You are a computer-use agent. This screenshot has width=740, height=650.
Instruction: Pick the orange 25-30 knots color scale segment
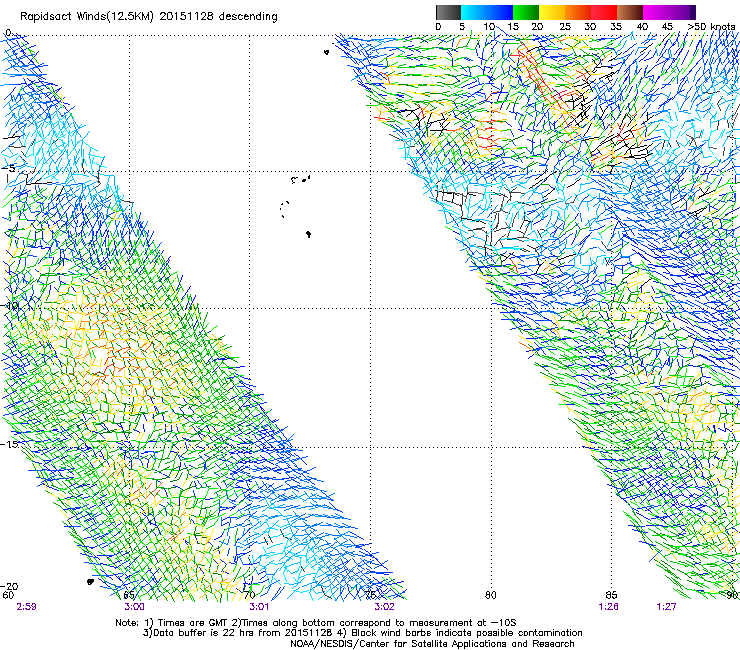click(578, 12)
